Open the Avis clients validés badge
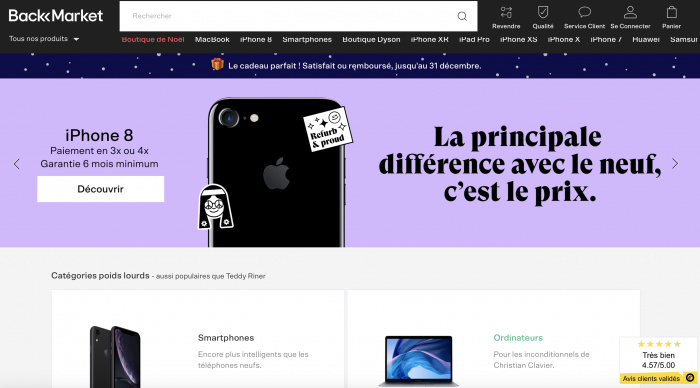This screenshot has height=388, width=700. click(x=658, y=378)
